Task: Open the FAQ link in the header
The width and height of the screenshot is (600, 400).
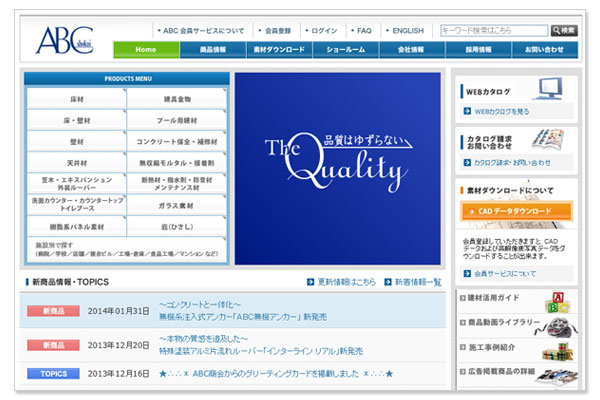Action: coord(362,31)
